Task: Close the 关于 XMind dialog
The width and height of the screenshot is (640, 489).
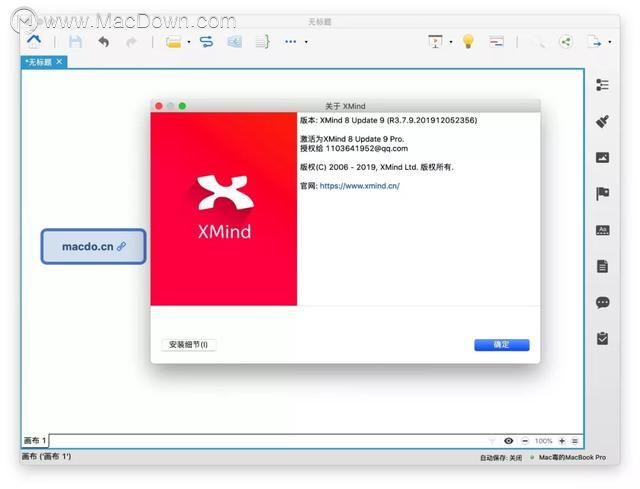Action: pyautogui.click(x=159, y=106)
